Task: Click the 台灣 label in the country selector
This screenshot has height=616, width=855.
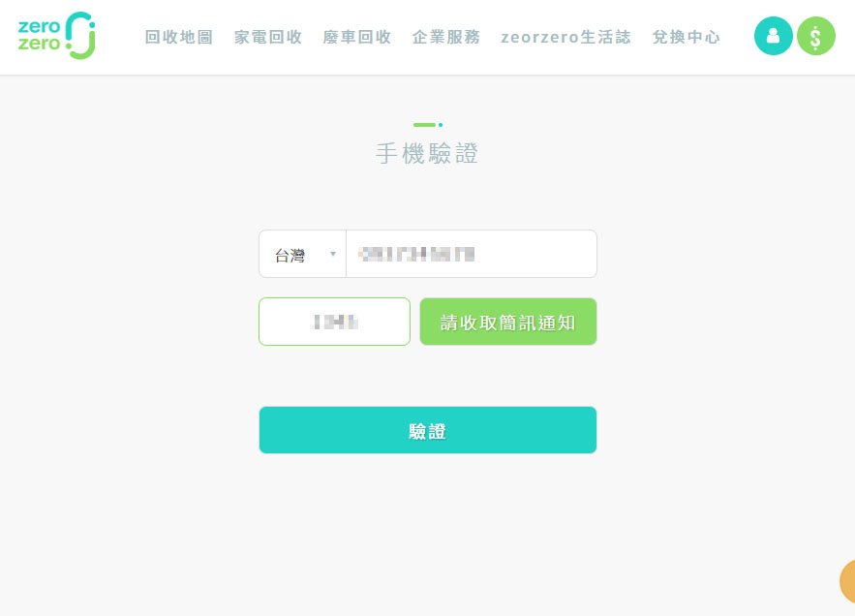Action: (x=290, y=255)
